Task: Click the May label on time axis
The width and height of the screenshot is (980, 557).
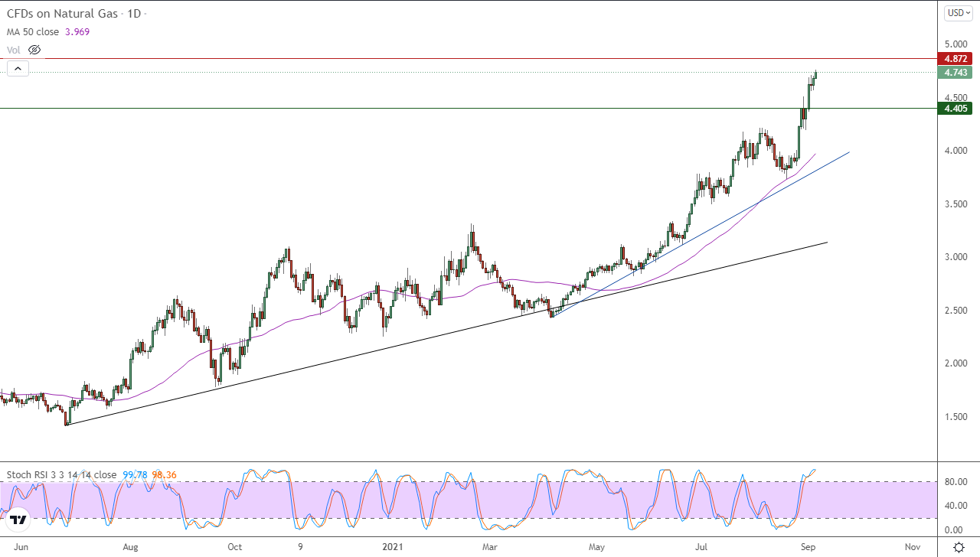Action: 596,547
